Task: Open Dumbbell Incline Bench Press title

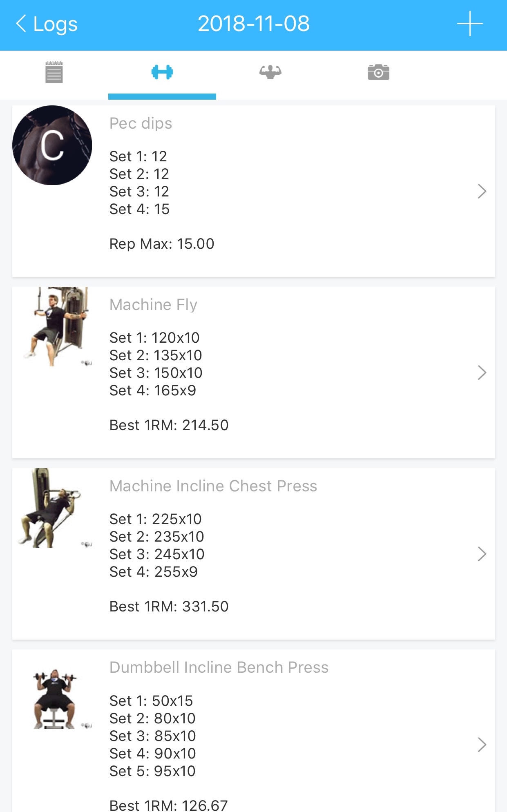Action: [219, 667]
